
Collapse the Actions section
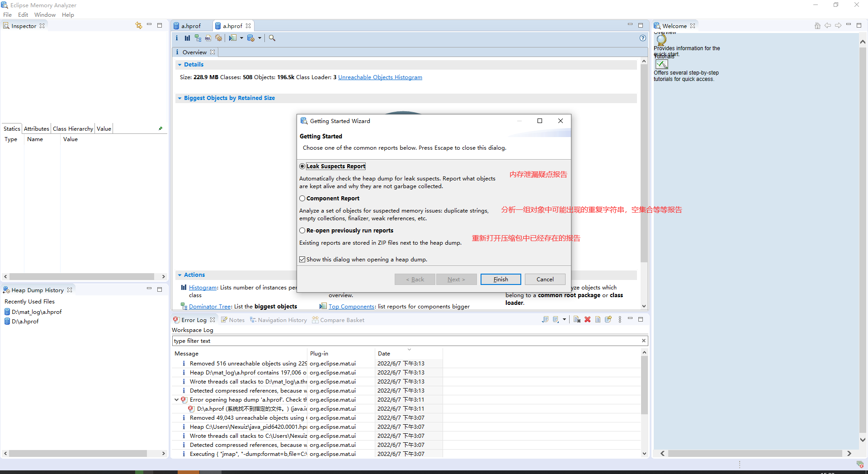pyautogui.click(x=179, y=275)
